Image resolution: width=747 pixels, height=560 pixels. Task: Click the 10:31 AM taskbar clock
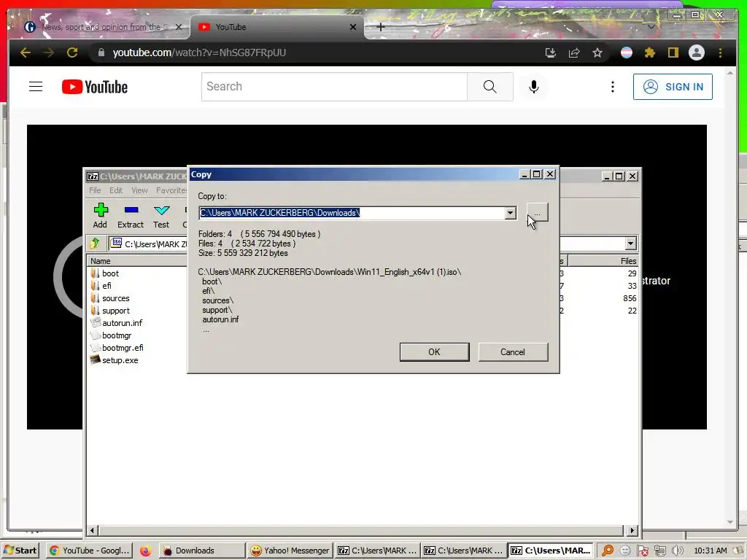click(x=711, y=551)
